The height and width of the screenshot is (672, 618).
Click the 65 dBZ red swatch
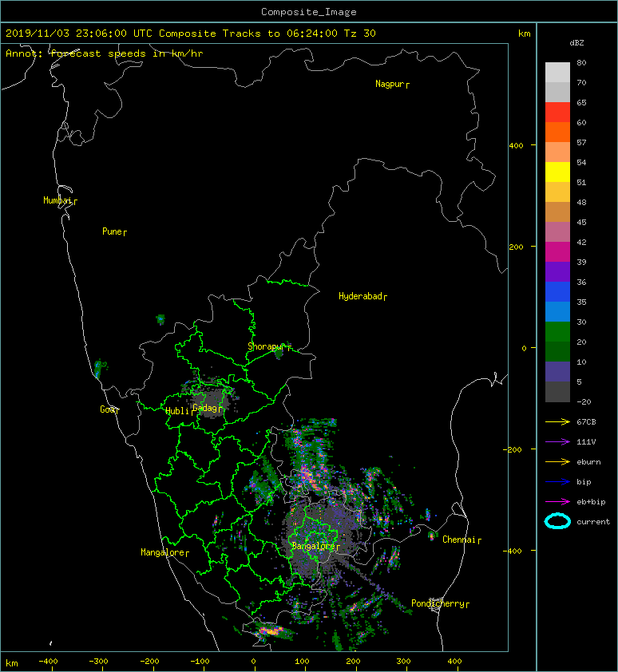tap(557, 112)
